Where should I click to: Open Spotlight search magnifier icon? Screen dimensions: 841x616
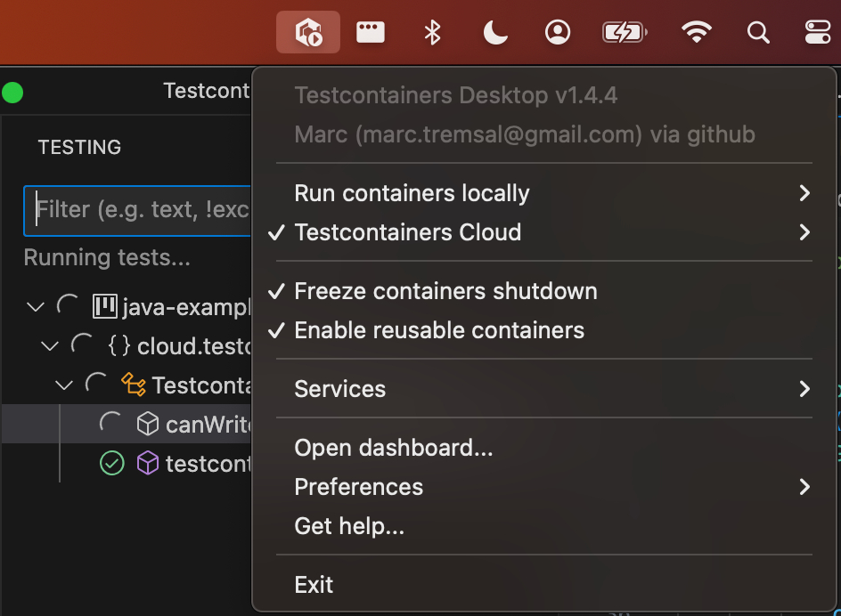pyautogui.click(x=758, y=33)
